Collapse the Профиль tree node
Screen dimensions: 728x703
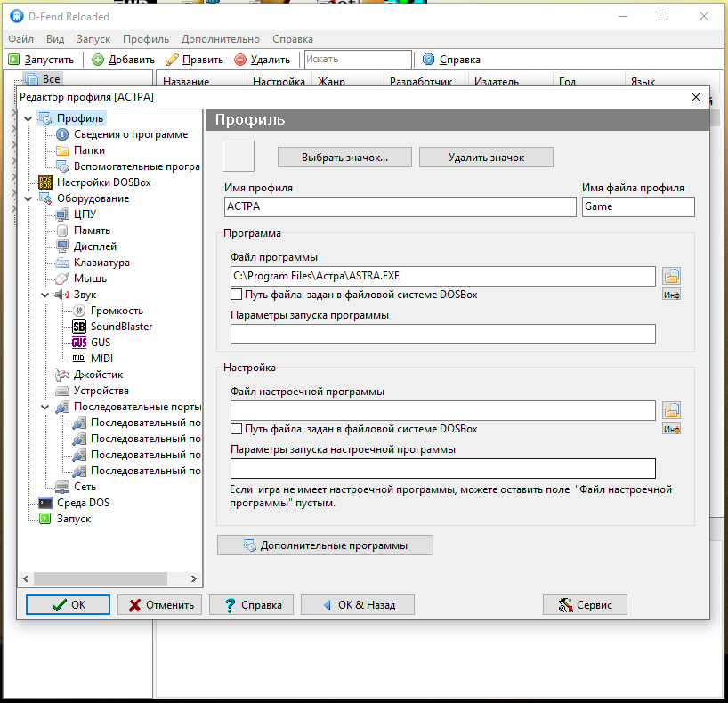[x=28, y=119]
